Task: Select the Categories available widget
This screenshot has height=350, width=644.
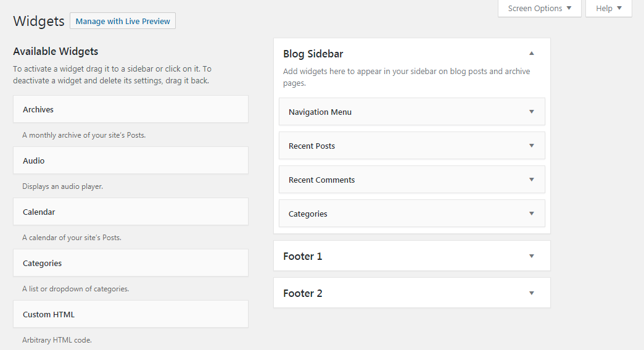Action: tap(131, 263)
